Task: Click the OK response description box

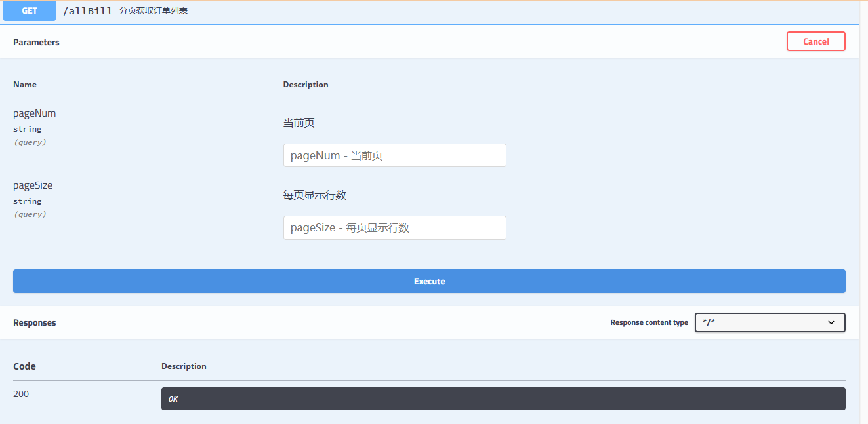Action: 503,398
